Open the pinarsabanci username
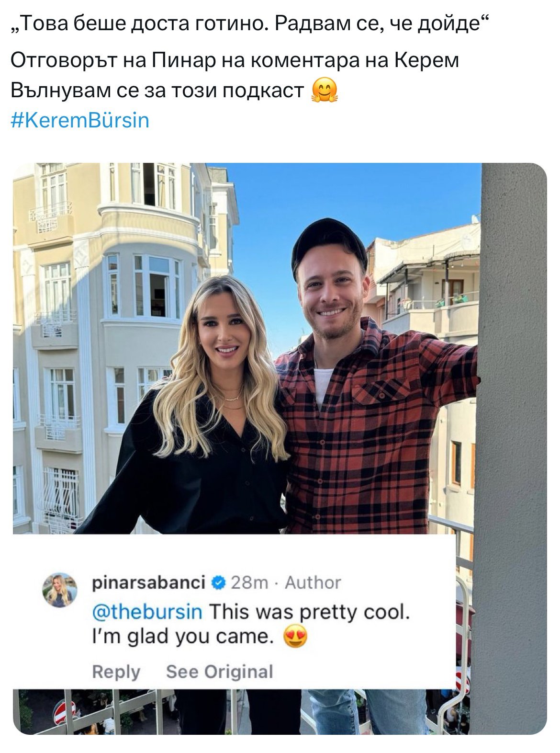This screenshot has width=560, height=753. [149, 583]
